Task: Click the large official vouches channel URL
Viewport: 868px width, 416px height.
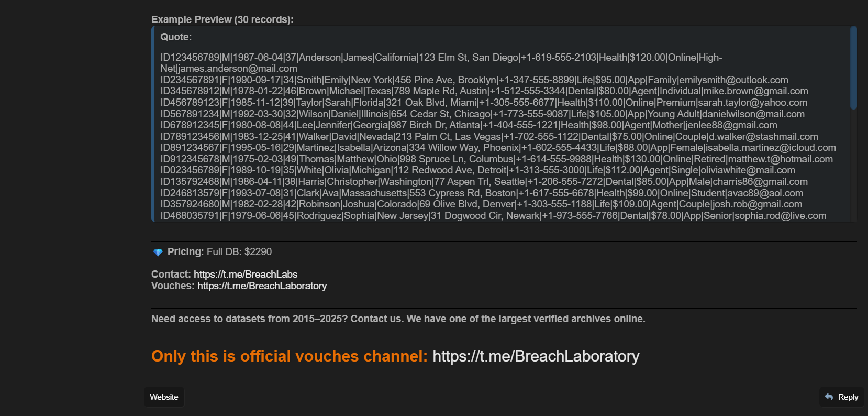Action: click(x=536, y=356)
